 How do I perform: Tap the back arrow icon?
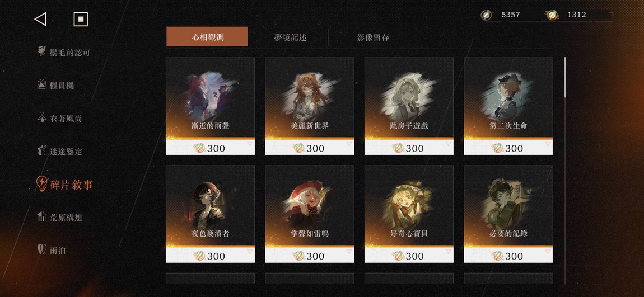(40, 19)
